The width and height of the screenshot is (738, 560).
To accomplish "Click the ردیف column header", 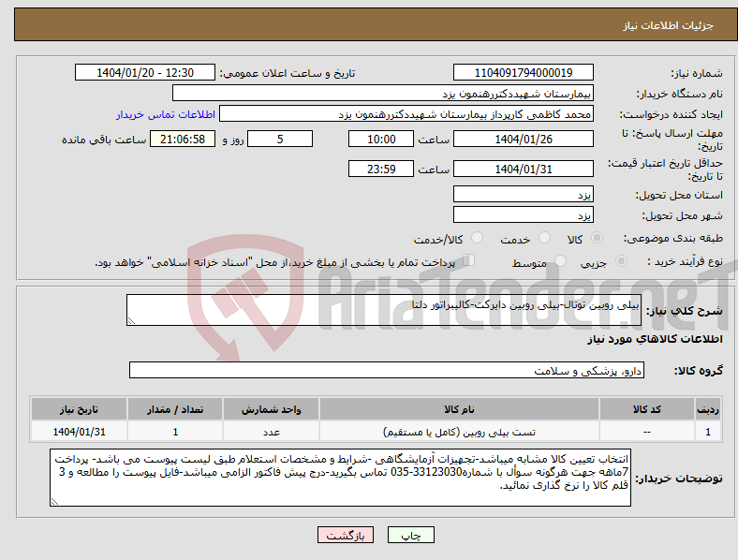I will (708, 409).
